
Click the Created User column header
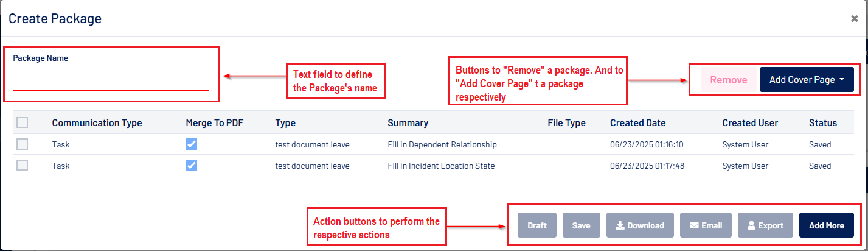pos(750,123)
